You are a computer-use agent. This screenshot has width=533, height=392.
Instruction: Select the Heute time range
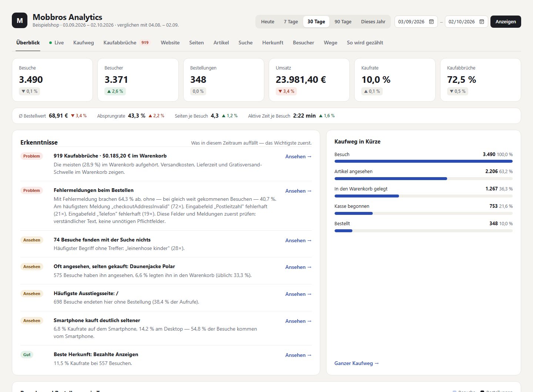[268, 21]
